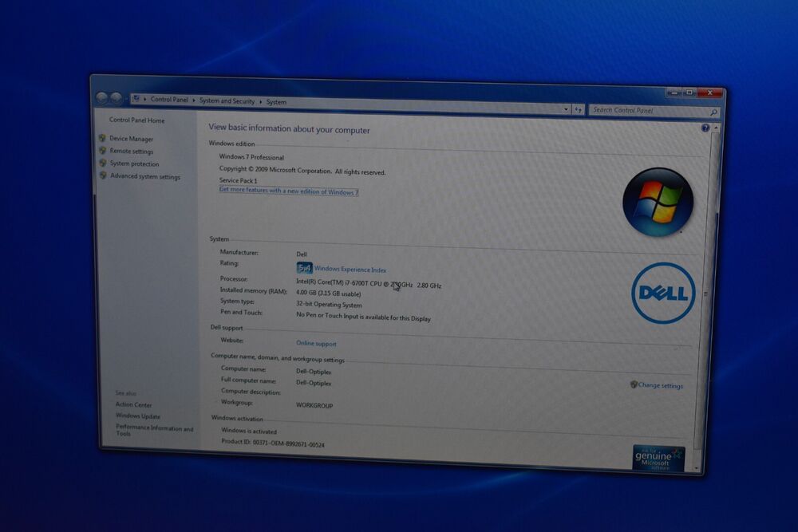Viewport: 798px width, 532px height.
Task: Click the scrollbar up arrow
Action: (x=716, y=128)
